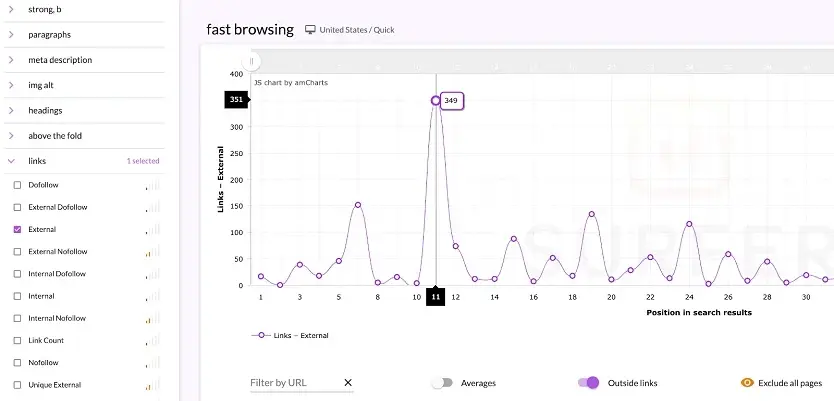The image size is (834, 401).
Task: Click the data point at position 19
Action: tap(591, 214)
